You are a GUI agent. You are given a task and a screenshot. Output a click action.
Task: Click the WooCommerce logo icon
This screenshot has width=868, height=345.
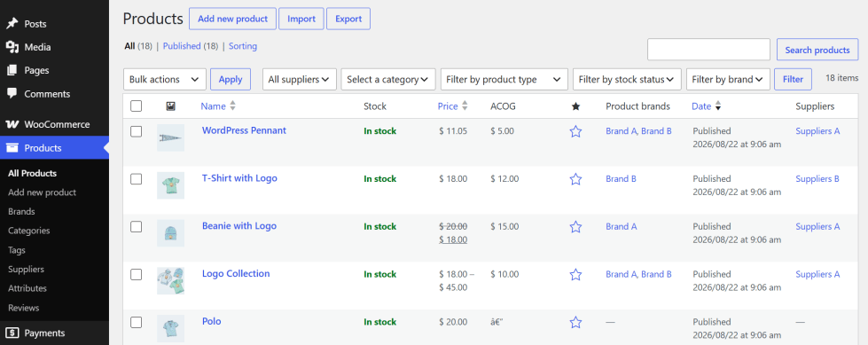coord(12,124)
